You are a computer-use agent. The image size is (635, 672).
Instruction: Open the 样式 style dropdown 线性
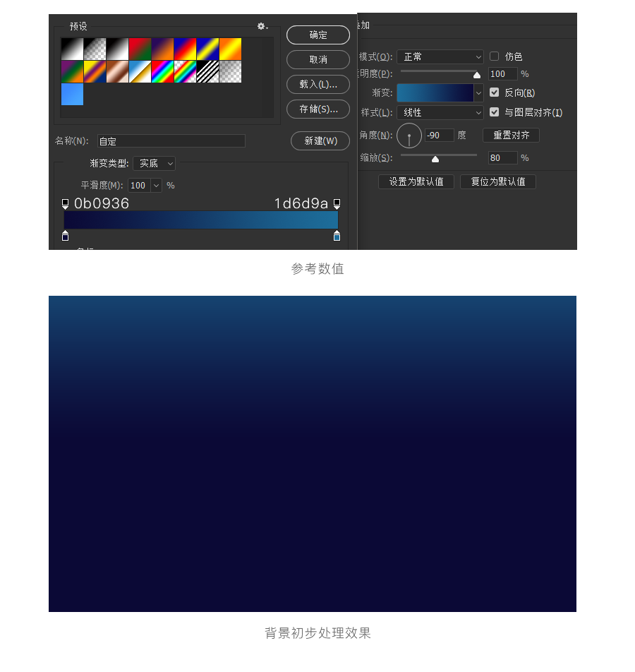point(440,113)
